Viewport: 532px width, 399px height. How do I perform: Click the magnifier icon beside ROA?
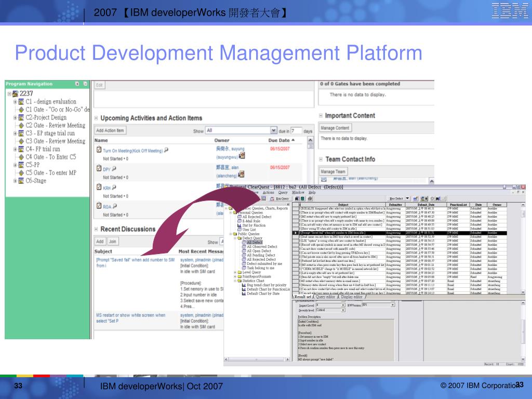pyautogui.click(x=115, y=206)
